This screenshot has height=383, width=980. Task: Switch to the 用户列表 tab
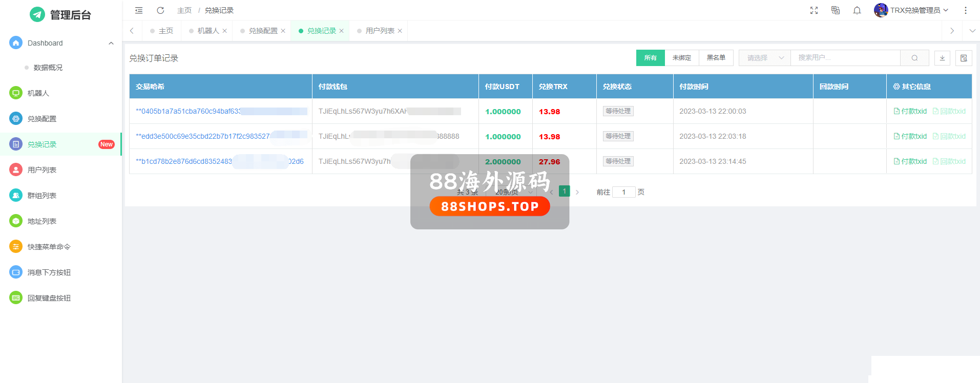[380, 31]
